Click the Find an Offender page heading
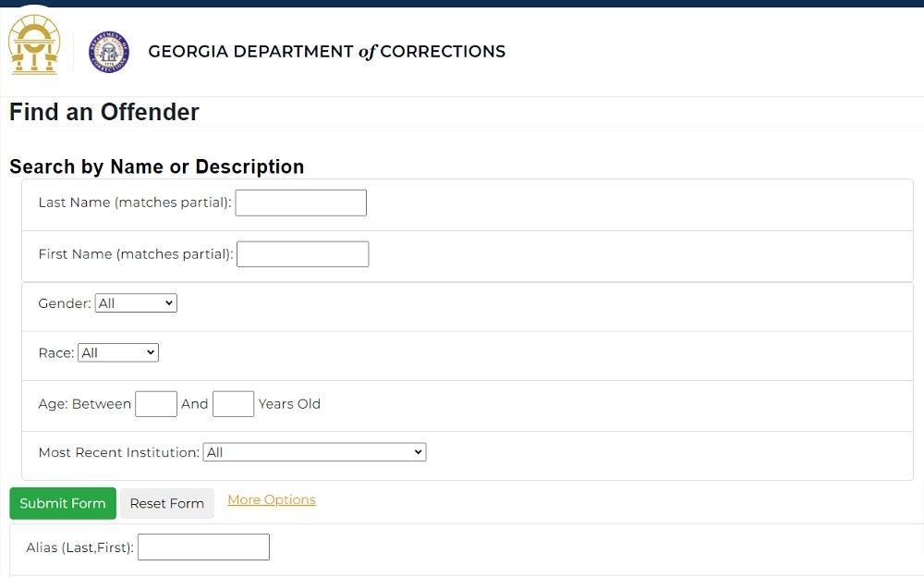The width and height of the screenshot is (924, 578). pos(103,112)
